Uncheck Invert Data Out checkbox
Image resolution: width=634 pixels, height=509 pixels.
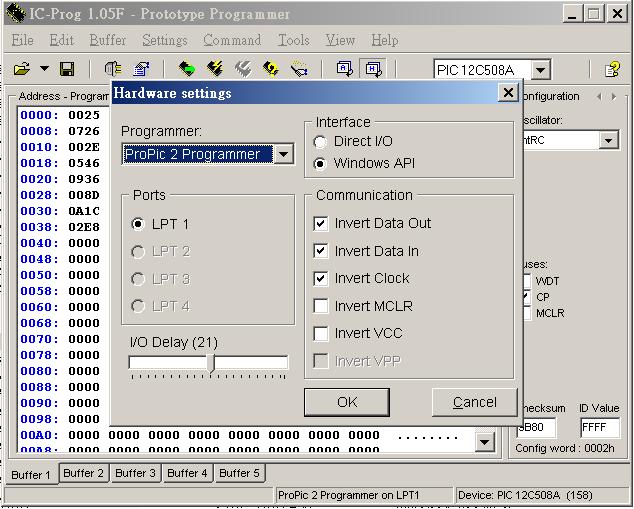click(321, 224)
